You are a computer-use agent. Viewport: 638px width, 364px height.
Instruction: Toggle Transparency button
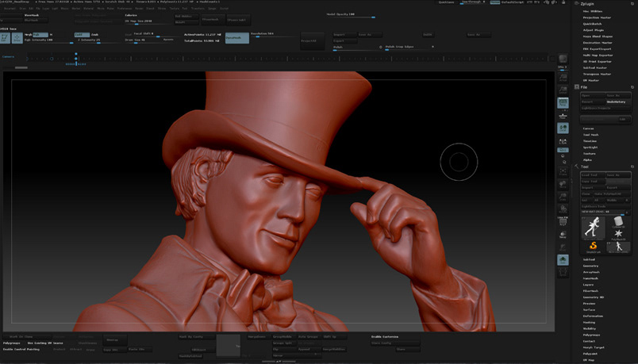tap(563, 234)
